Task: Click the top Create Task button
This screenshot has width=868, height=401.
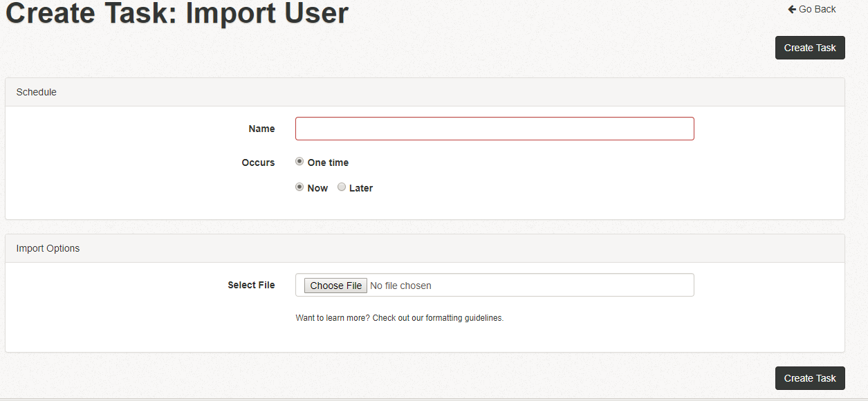Action: 810,48
